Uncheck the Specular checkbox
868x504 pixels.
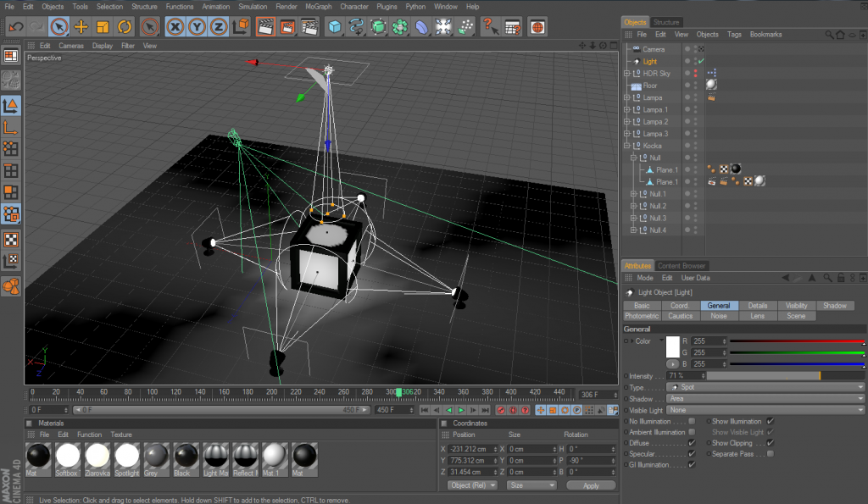click(x=692, y=454)
